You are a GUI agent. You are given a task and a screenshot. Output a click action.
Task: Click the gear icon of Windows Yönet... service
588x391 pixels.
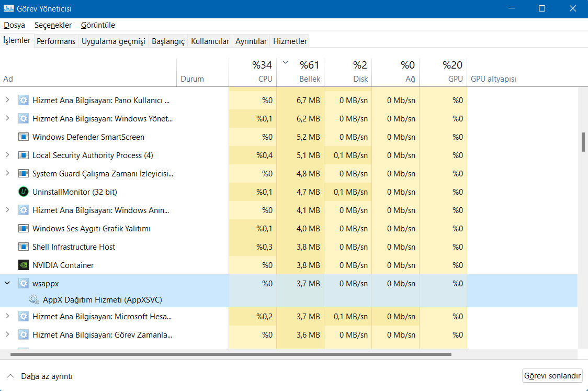point(23,119)
